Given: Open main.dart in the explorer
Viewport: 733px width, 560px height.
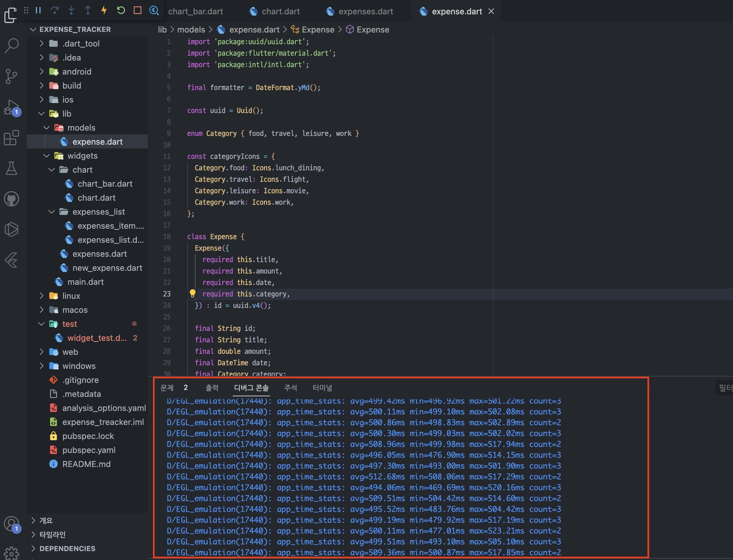Looking at the screenshot, I should [85, 282].
